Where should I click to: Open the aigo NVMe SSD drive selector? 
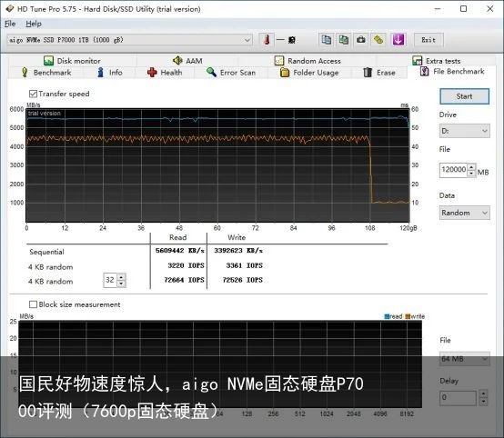click(x=129, y=40)
